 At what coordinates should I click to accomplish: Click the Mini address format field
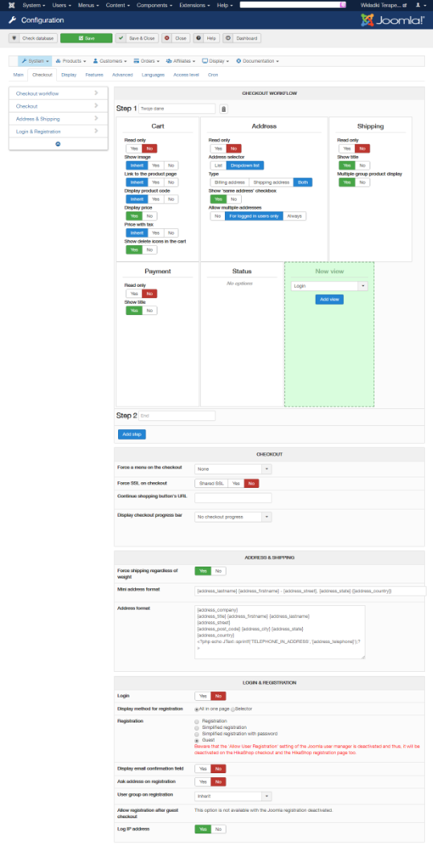coord(310,591)
